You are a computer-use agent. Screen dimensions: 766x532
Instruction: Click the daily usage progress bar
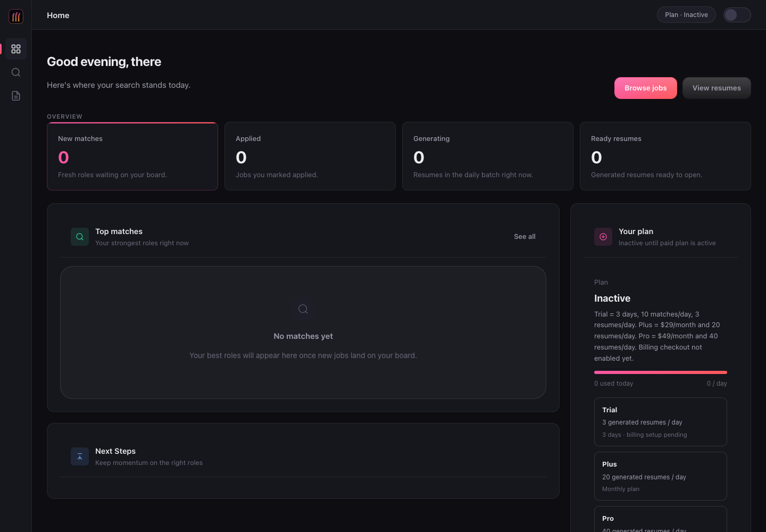tap(661, 372)
